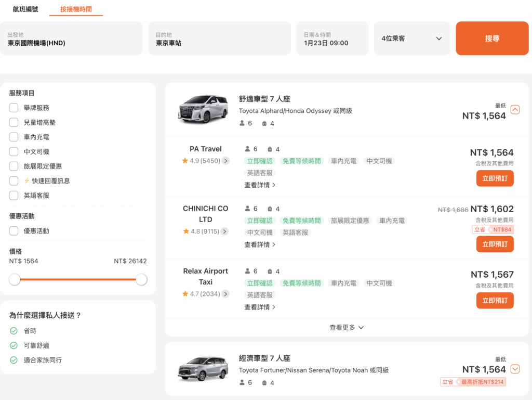Click the Toyota Alphard vehicle thumbnail
532x400 pixels.
coord(203,108)
